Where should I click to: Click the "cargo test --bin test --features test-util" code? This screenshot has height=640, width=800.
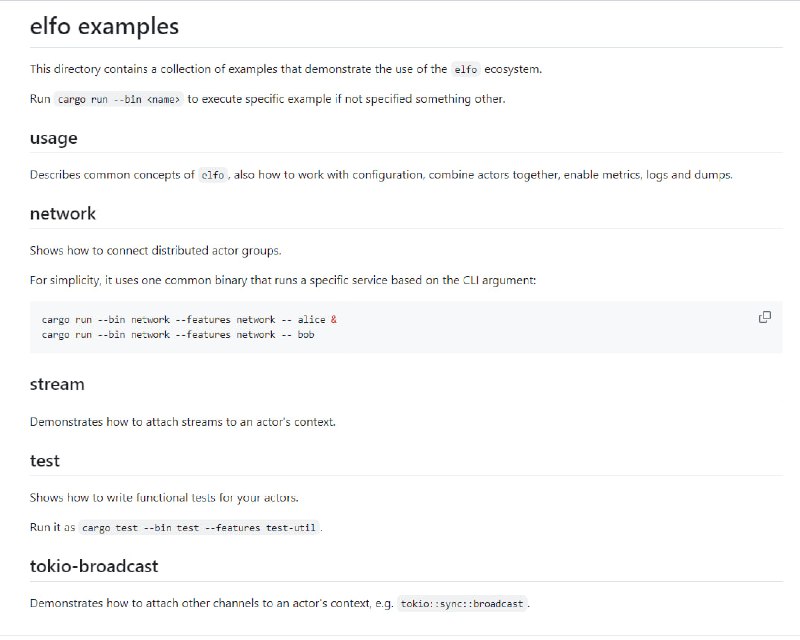coord(201,527)
